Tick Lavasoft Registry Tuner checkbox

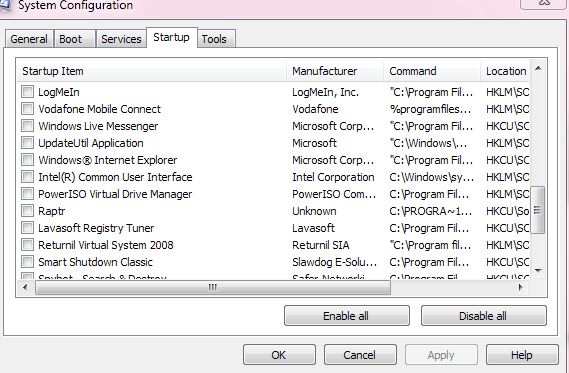click(27, 228)
